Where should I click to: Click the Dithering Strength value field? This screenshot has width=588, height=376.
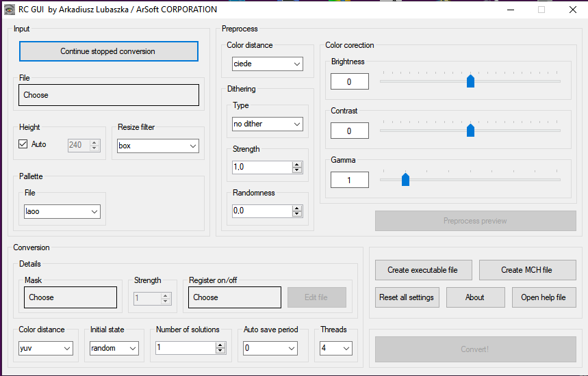(262, 167)
